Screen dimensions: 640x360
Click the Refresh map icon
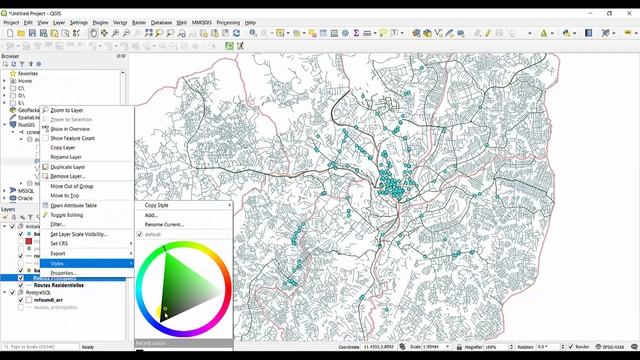coord(236,33)
